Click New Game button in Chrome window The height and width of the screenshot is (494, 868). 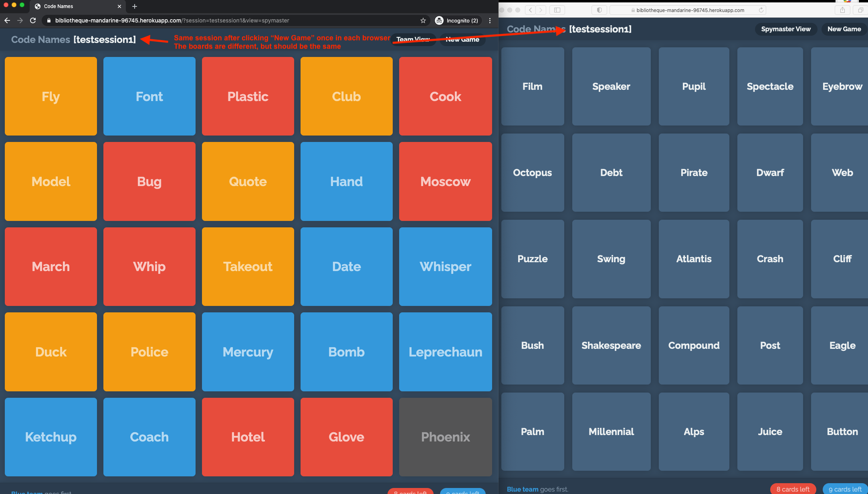(x=462, y=39)
